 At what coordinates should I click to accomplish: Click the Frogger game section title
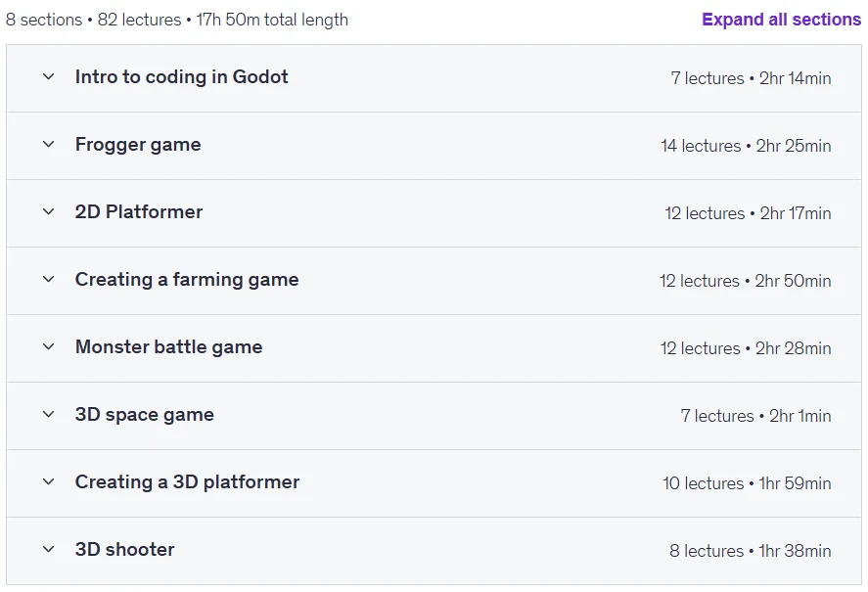pyautogui.click(x=138, y=145)
